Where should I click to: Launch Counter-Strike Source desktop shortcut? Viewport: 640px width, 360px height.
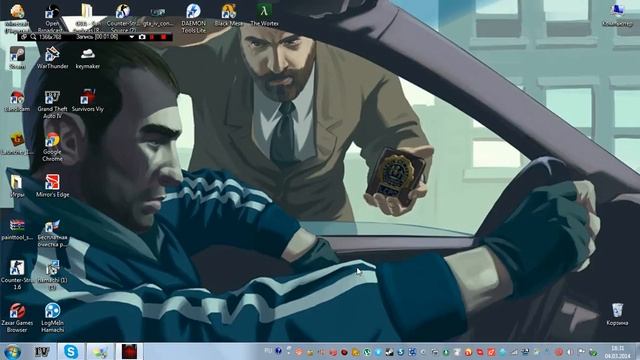click(122, 17)
